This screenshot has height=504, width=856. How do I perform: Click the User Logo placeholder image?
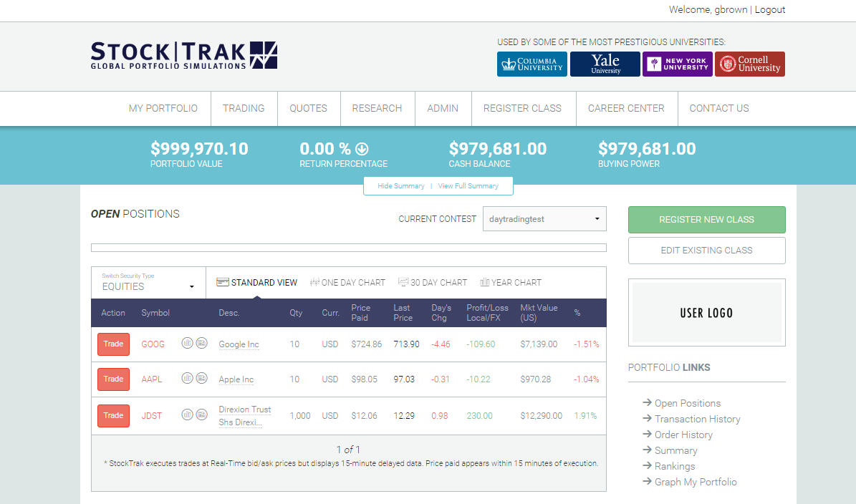[706, 313]
